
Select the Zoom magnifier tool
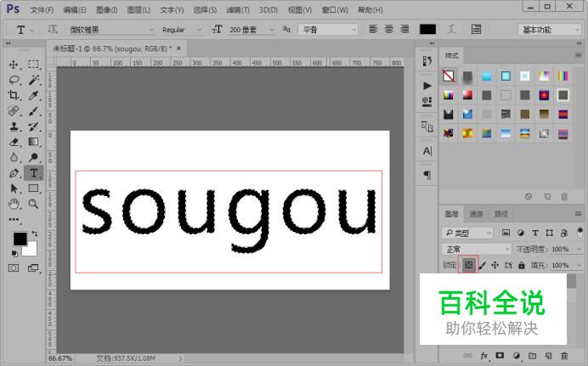(33, 204)
